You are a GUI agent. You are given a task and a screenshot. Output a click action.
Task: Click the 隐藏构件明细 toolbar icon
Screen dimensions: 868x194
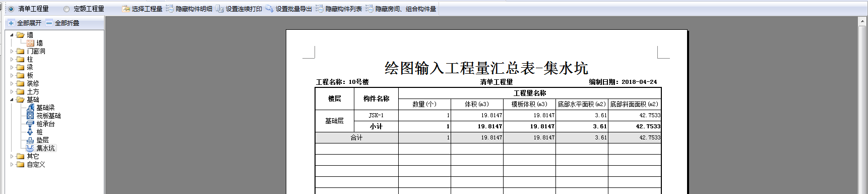pos(170,9)
